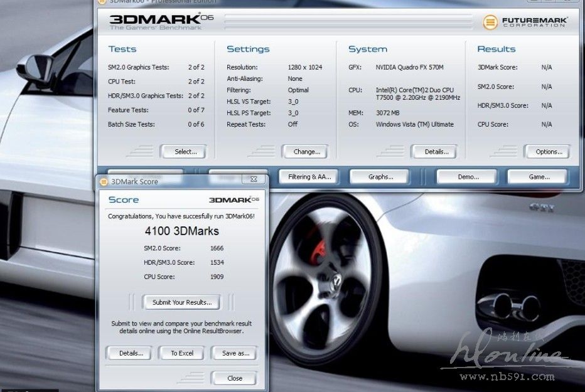The width and height of the screenshot is (585, 392).
Task: Click the benchmark progress bar at top
Action: click(348, 22)
